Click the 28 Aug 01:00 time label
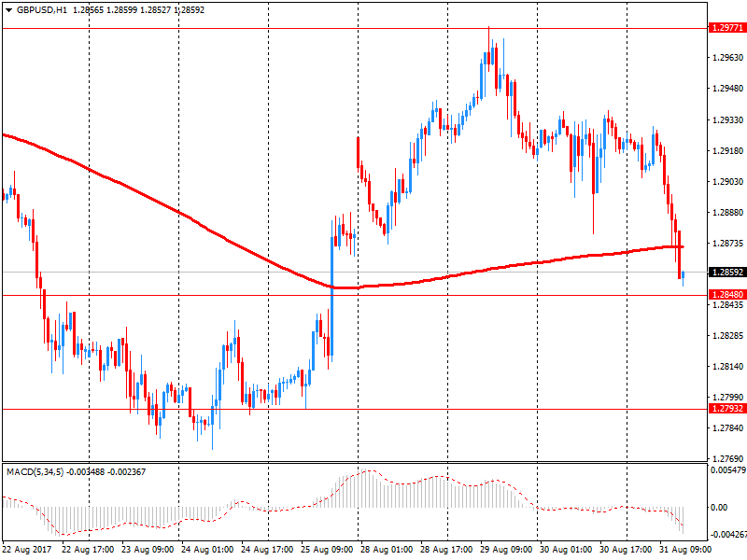The image size is (747, 560). click(x=387, y=550)
